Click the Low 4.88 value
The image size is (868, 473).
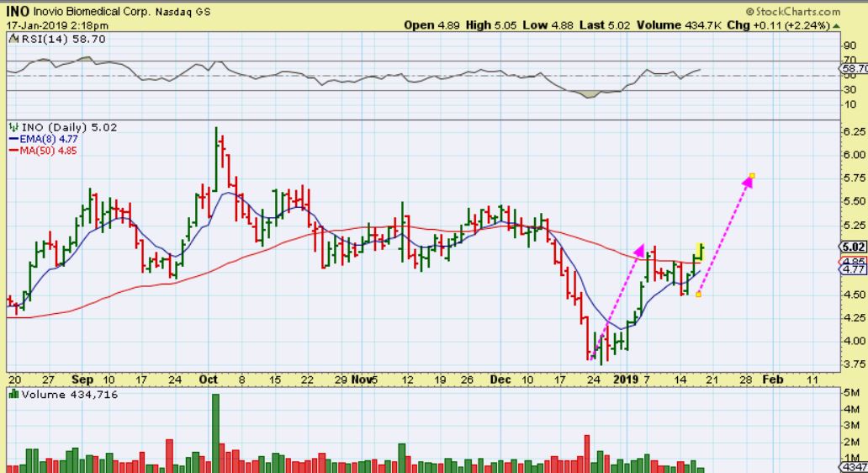(548, 25)
